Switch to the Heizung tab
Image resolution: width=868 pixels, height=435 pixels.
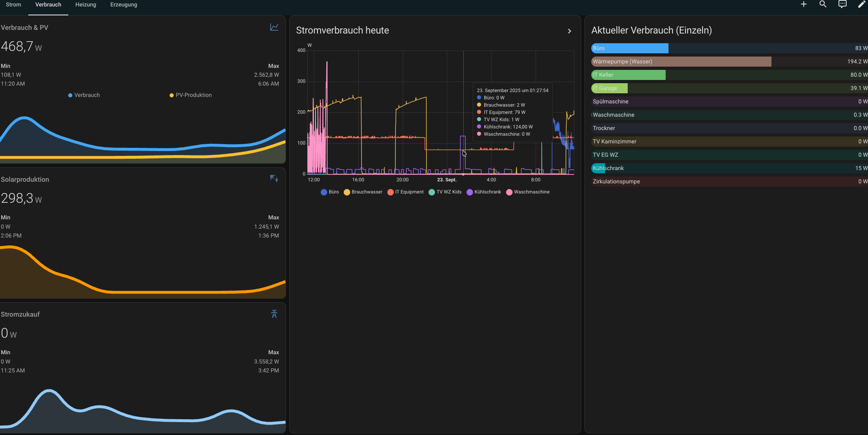pyautogui.click(x=86, y=5)
